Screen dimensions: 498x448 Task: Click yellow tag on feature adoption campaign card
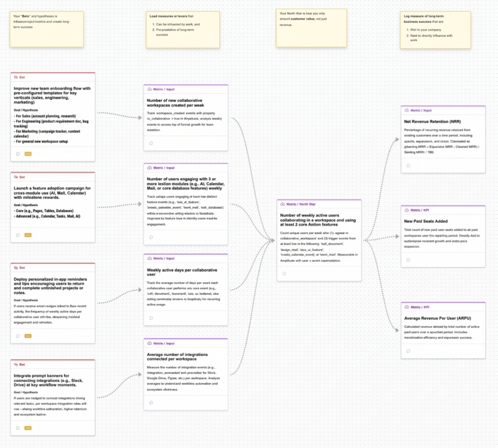tap(28, 235)
